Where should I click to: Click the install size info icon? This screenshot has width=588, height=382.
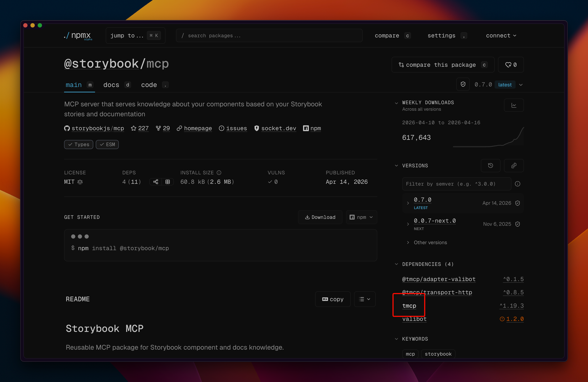pos(219,173)
